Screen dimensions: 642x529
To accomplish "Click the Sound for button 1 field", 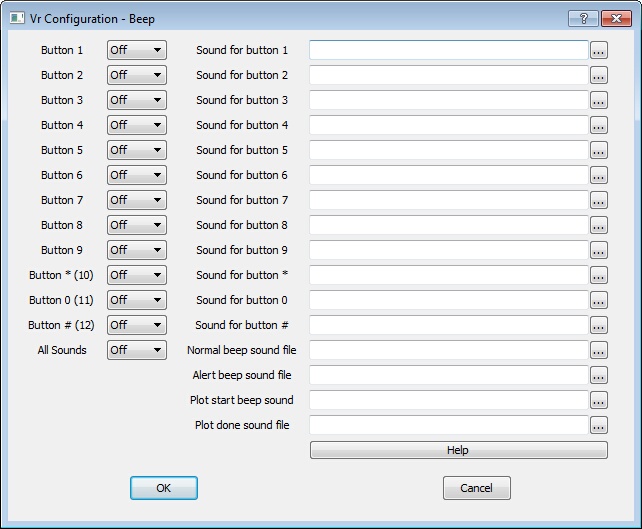I will tap(449, 50).
